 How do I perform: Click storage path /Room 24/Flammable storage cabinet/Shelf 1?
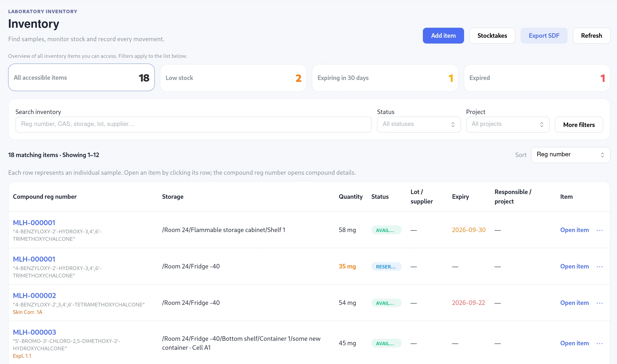coord(223,230)
